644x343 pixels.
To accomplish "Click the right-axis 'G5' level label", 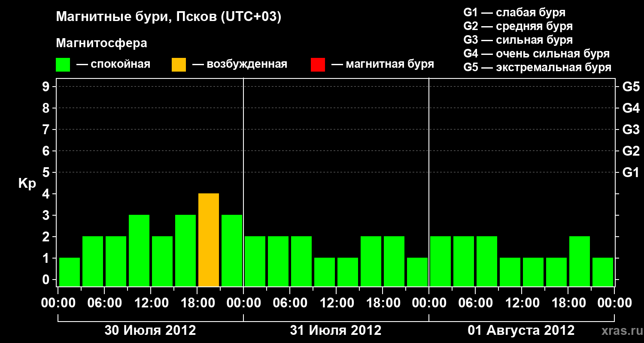I will point(631,87).
